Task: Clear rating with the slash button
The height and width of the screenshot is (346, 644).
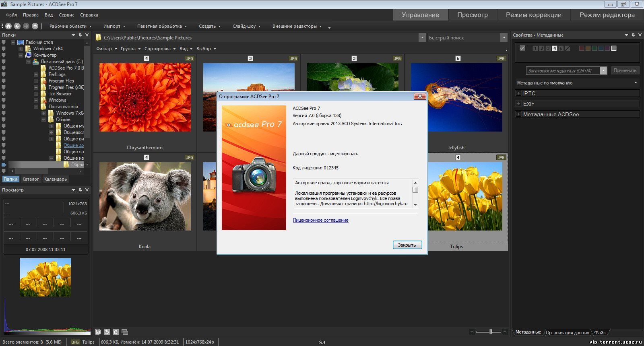Action: coord(568,48)
